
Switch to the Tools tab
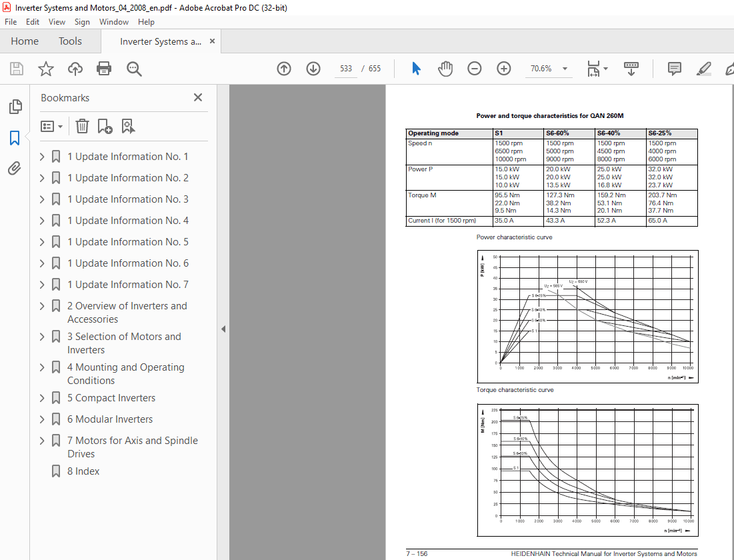70,41
